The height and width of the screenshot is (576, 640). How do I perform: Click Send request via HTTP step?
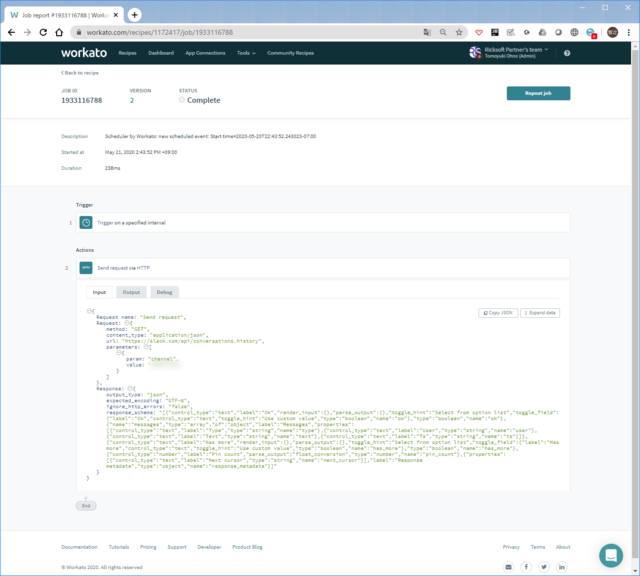coord(322,268)
